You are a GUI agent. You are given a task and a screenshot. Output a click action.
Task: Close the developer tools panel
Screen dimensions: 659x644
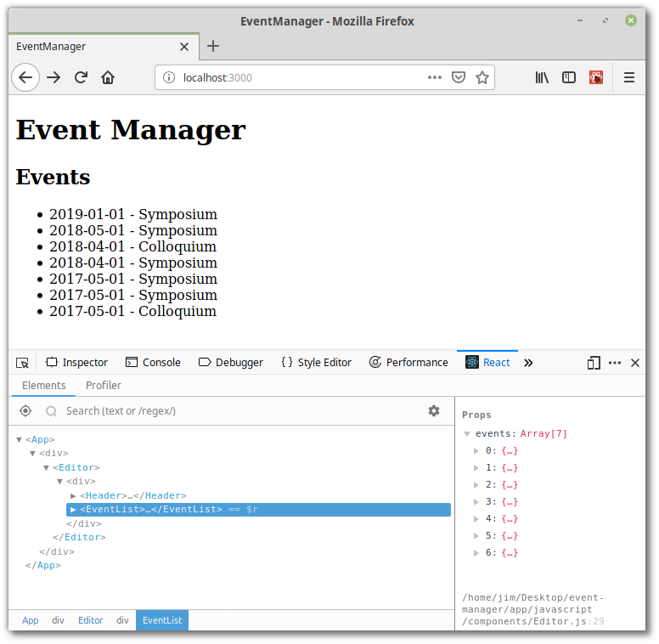pos(635,362)
